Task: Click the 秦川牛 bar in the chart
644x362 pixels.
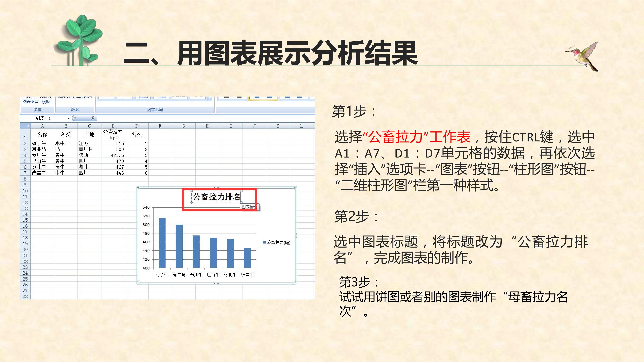Action: click(196, 252)
